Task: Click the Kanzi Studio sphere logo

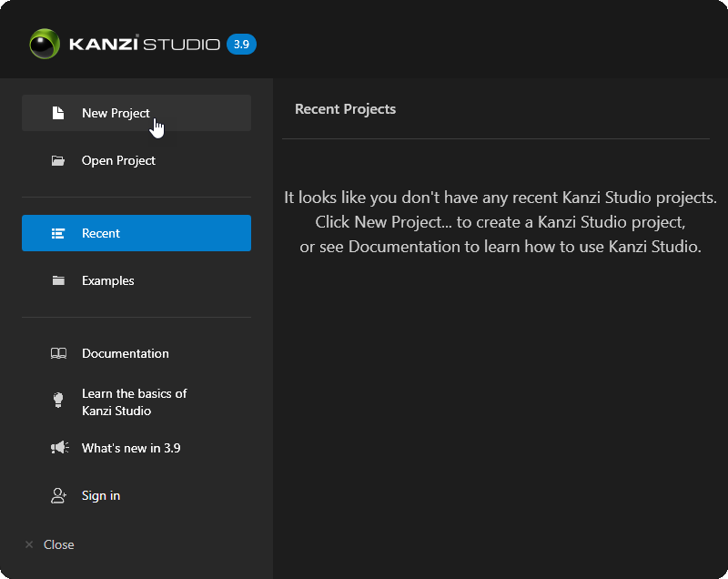Action: [42, 42]
